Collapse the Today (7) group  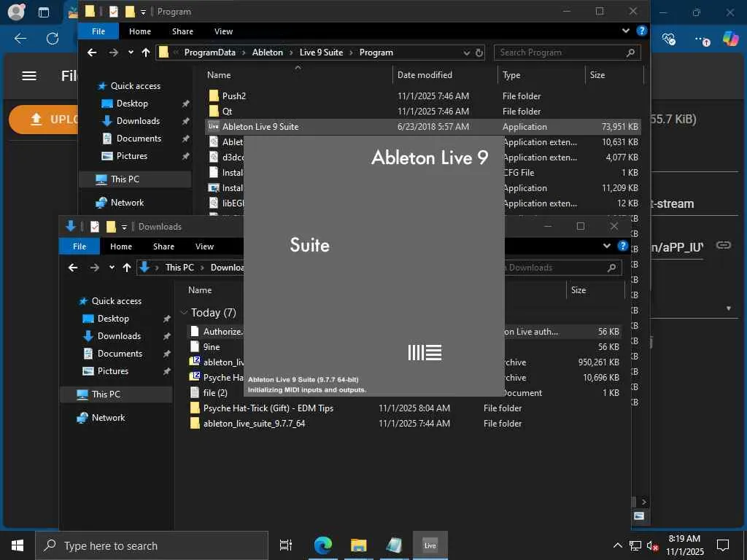184,312
